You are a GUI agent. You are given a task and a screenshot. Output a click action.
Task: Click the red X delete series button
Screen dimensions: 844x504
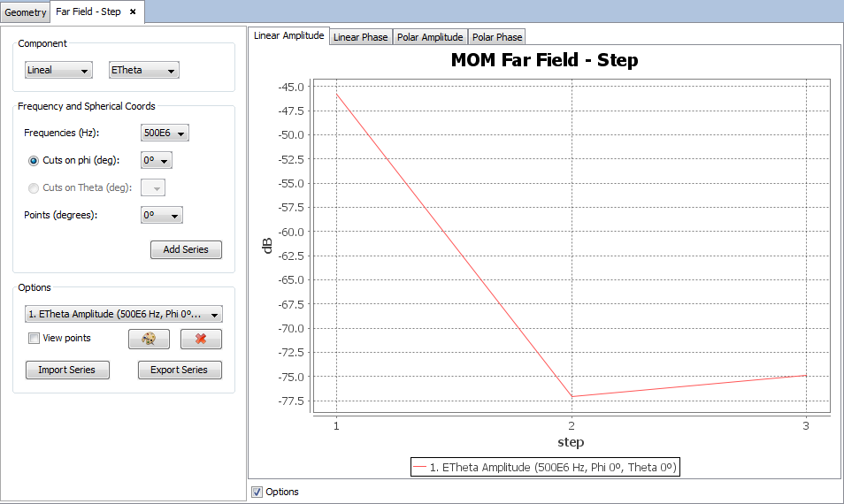[201, 340]
